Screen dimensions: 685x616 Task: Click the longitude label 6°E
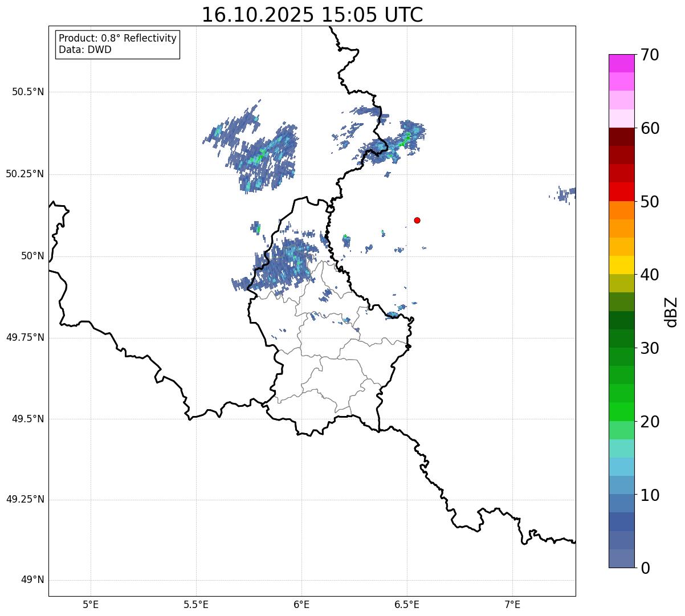(301, 604)
